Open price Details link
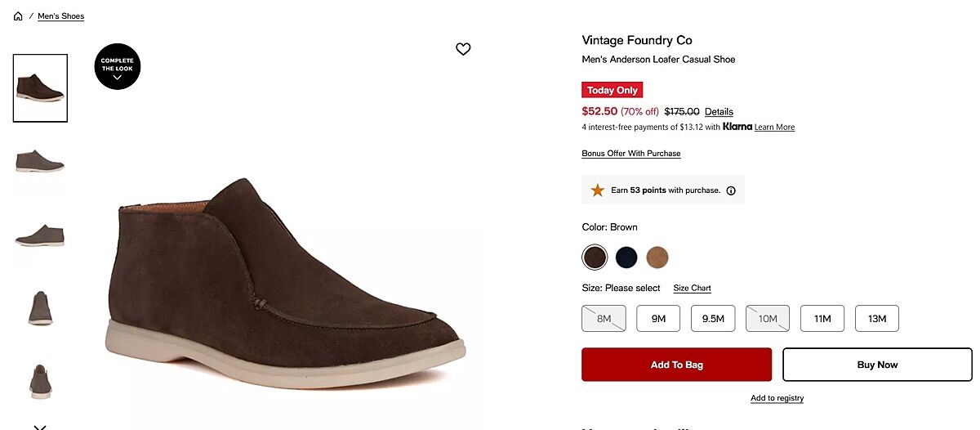Viewport: 980px width, 430px height. tap(719, 112)
